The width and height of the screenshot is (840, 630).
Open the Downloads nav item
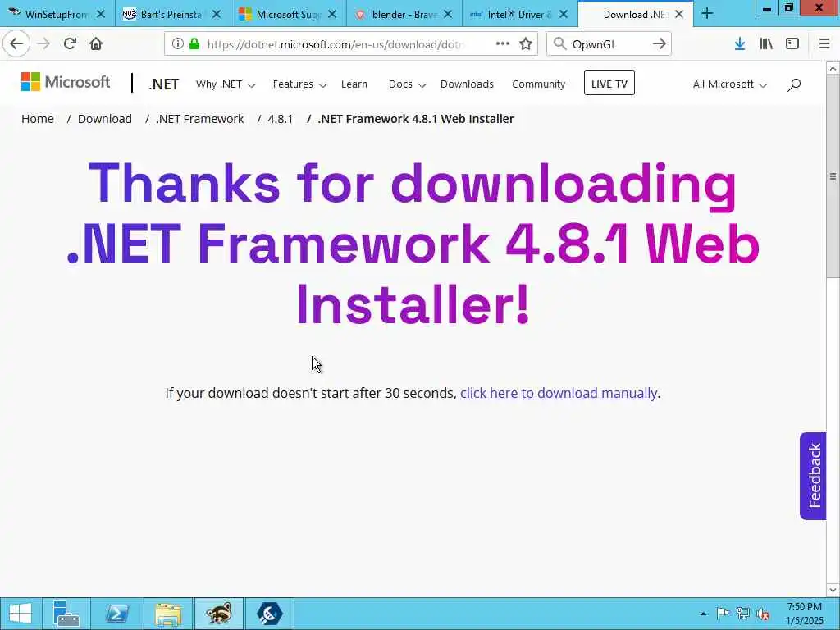pos(467,84)
